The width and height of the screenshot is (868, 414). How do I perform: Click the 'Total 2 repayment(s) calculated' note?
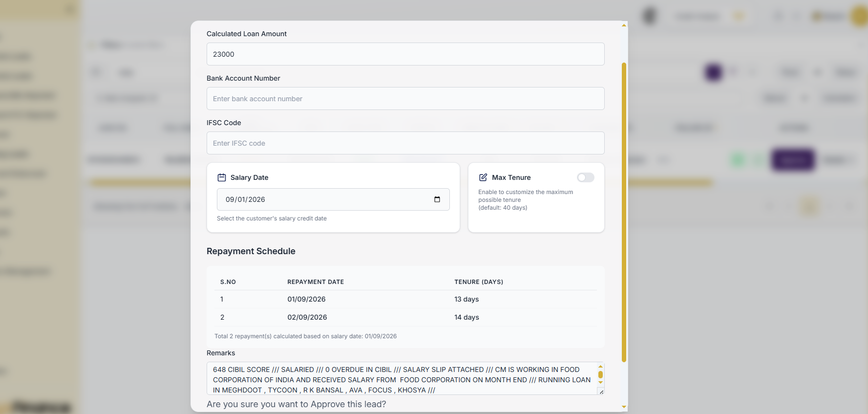[x=305, y=336]
